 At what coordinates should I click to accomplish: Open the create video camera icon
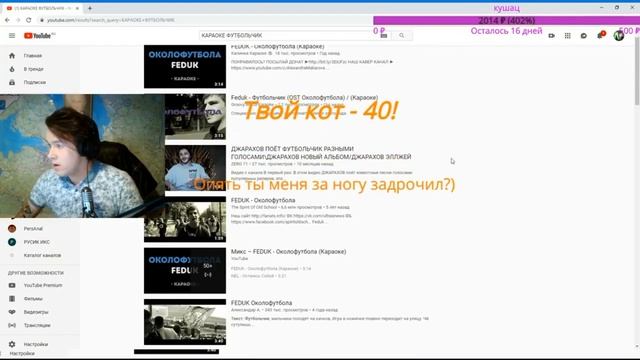click(551, 36)
